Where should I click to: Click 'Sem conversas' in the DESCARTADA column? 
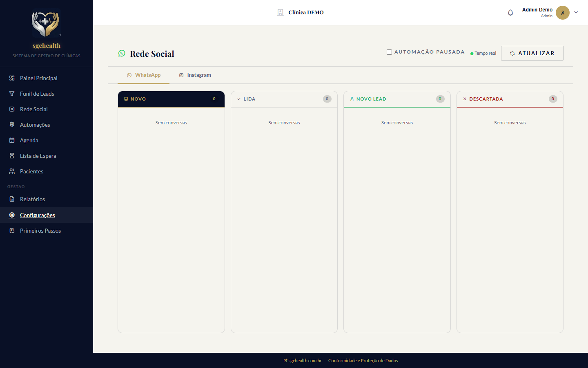(510, 123)
